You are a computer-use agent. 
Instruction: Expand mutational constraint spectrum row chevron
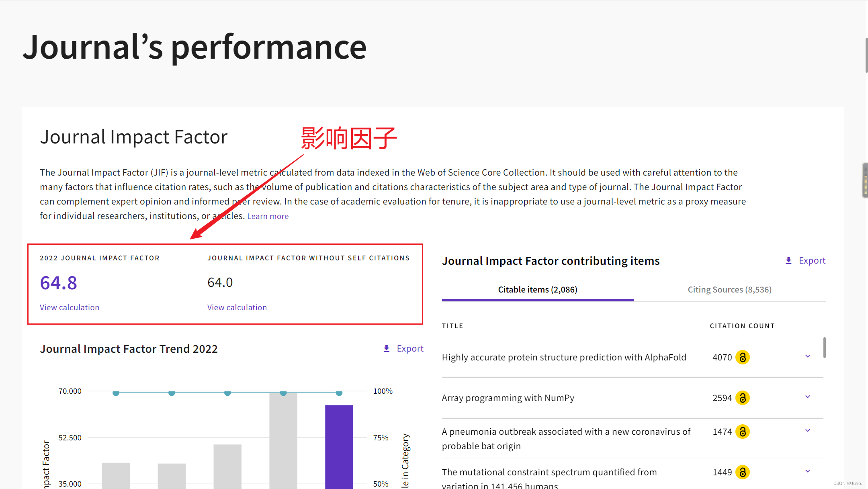[x=808, y=471]
